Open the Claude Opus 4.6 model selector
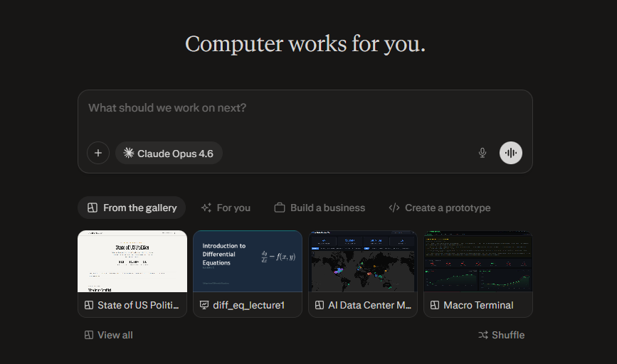 click(169, 153)
